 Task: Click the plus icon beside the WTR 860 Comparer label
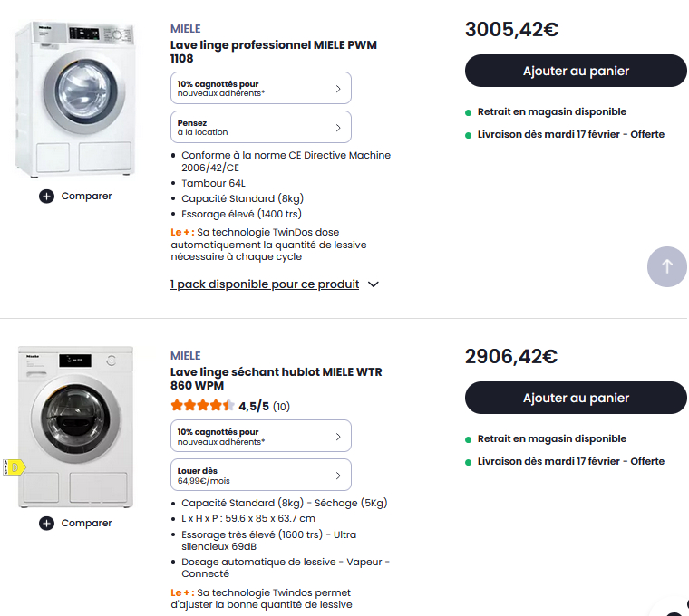coord(46,523)
